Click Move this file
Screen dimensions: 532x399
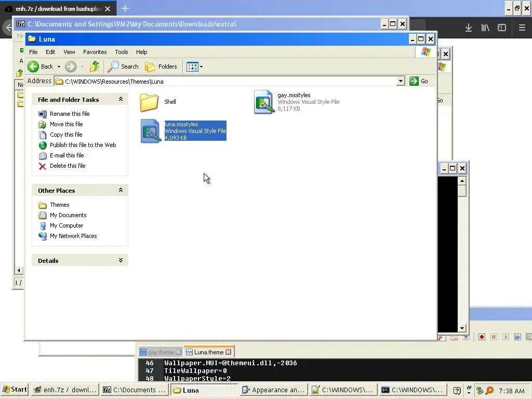(66, 124)
